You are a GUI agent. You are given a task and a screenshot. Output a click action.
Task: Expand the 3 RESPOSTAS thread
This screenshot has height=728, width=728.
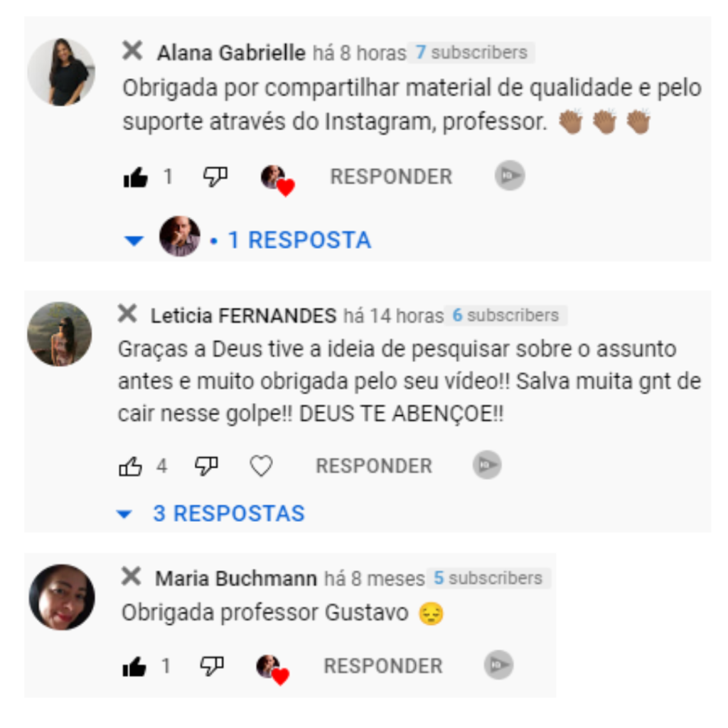(210, 513)
